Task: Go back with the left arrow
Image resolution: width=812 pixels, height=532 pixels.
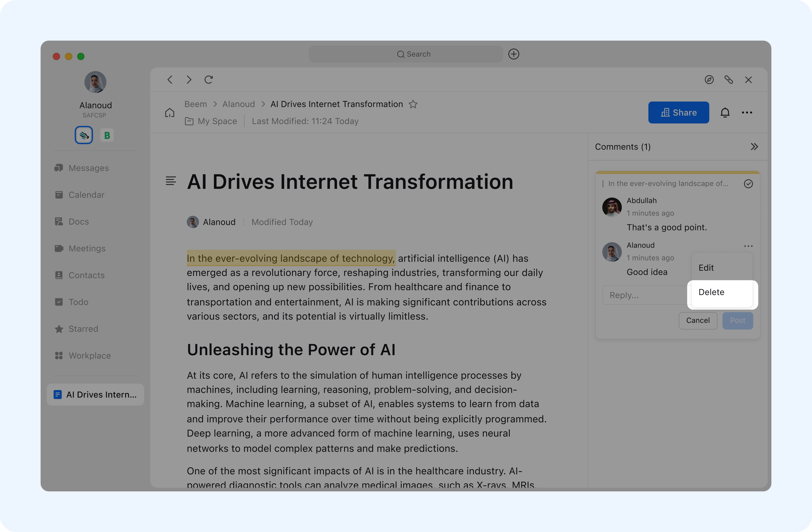Action: coord(170,80)
